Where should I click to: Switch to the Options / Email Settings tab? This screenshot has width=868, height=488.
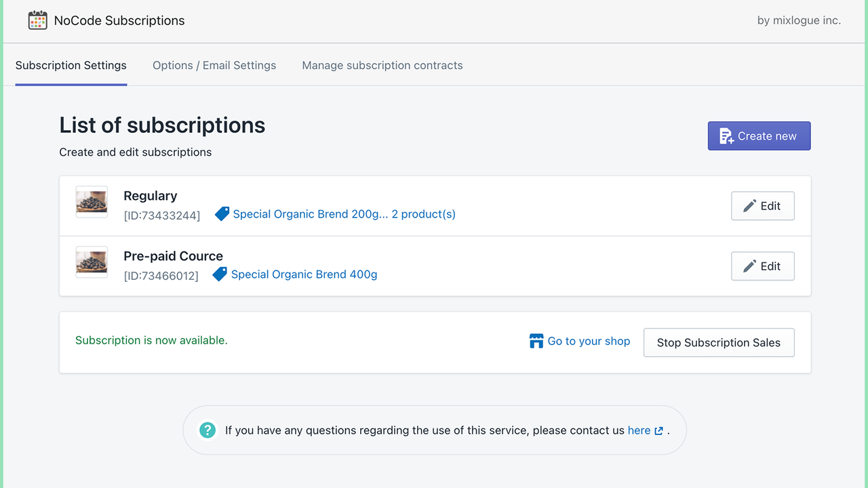214,65
